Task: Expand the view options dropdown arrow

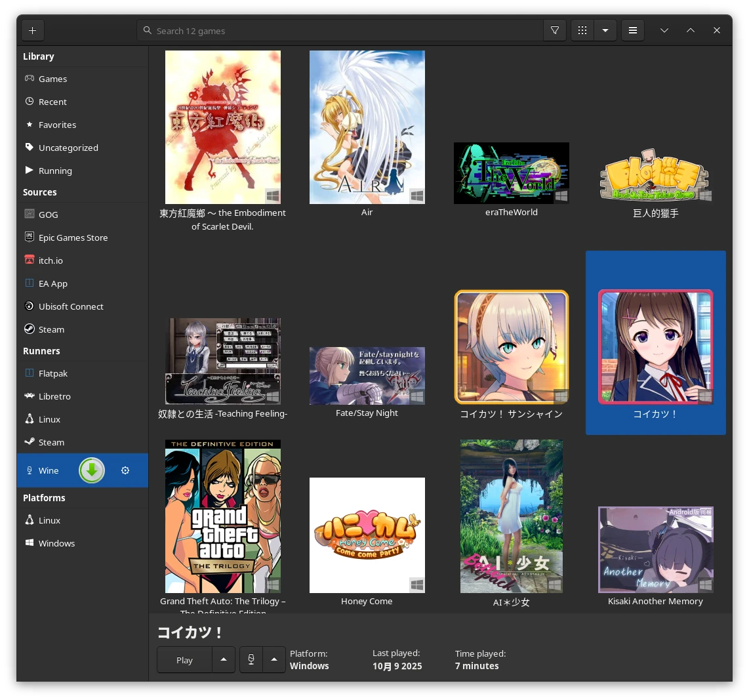Action: [x=605, y=30]
